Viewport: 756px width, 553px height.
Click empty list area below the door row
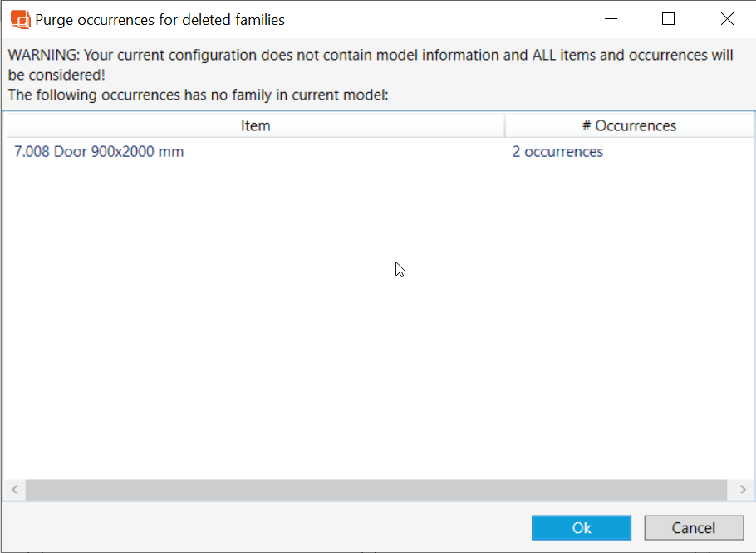point(249,332)
